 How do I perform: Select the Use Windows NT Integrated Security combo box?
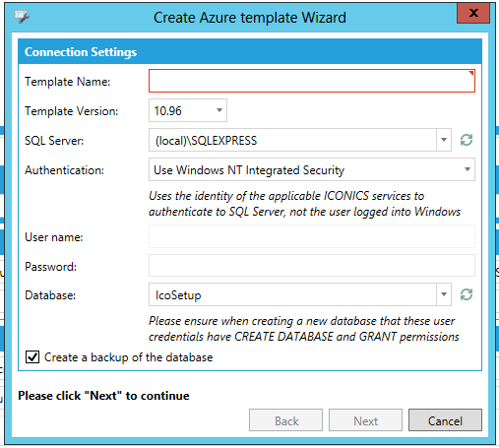pos(312,169)
